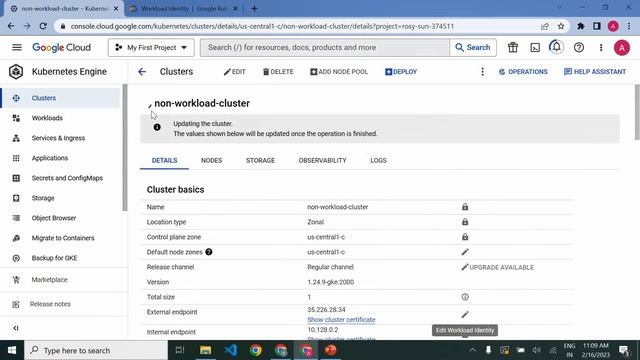Edit Default node zones with pencil
The height and width of the screenshot is (360, 640).
[465, 252]
